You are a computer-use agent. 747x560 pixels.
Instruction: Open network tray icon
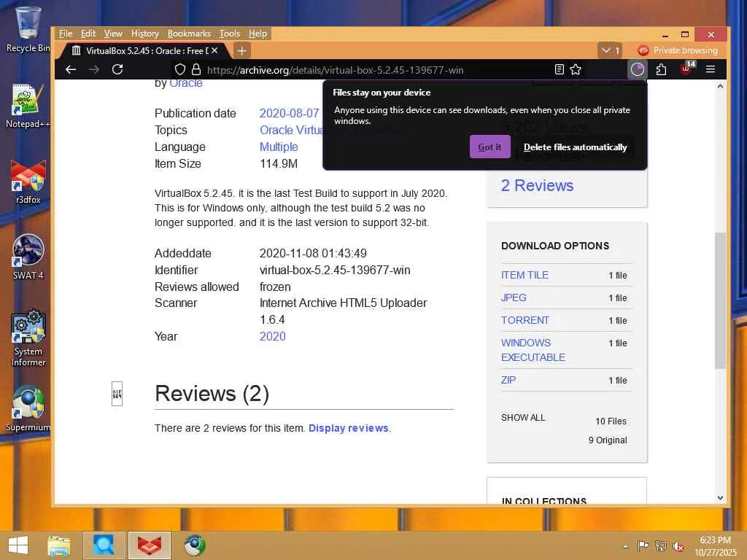[661, 545]
